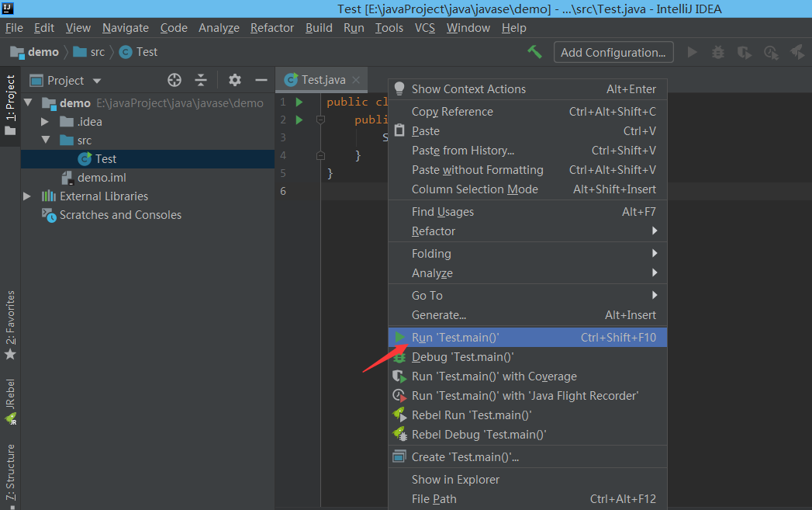This screenshot has width=812, height=510.
Task: Open the Tools menu
Action: pyautogui.click(x=389, y=28)
